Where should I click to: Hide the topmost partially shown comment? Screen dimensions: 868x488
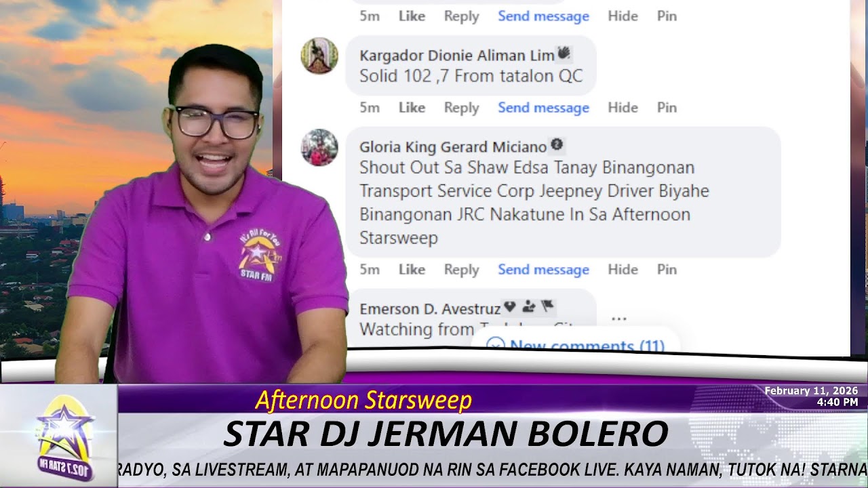tap(623, 16)
